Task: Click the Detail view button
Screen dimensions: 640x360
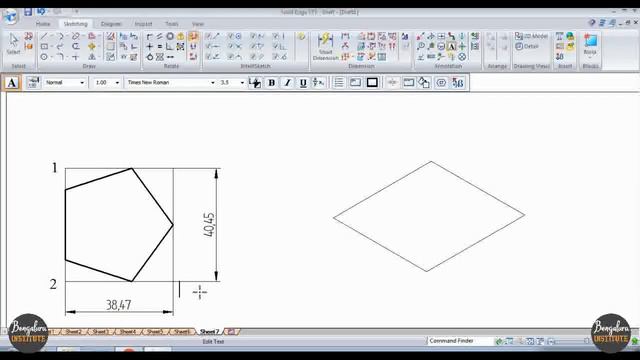Action: coord(527,47)
